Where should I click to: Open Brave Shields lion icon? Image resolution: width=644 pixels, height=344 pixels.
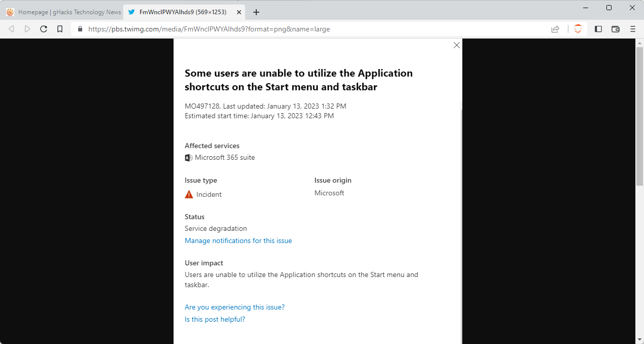[578, 29]
